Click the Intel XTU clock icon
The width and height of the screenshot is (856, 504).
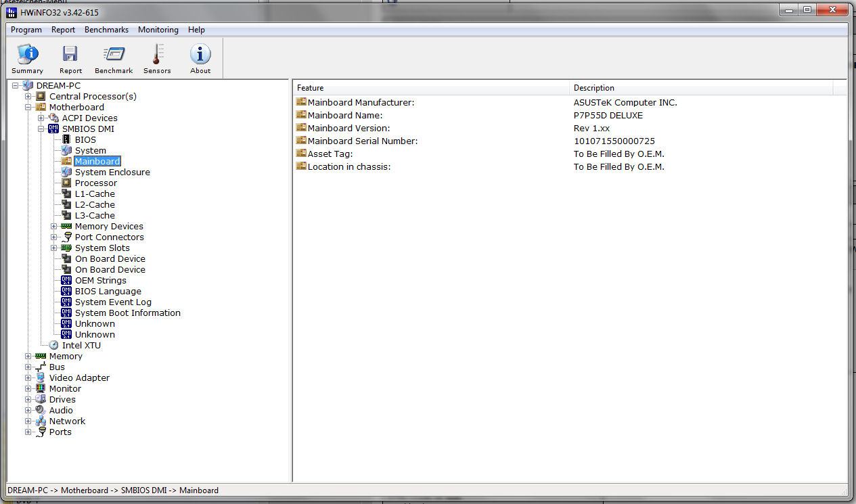(x=53, y=346)
